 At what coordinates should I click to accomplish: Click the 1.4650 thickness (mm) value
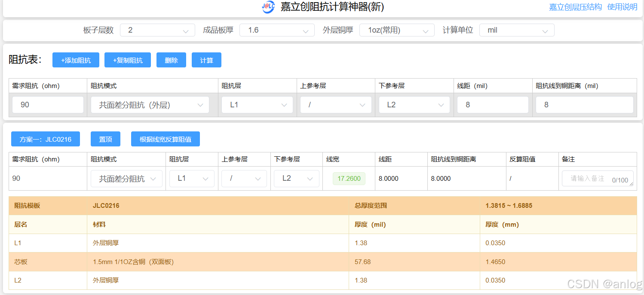(495, 262)
